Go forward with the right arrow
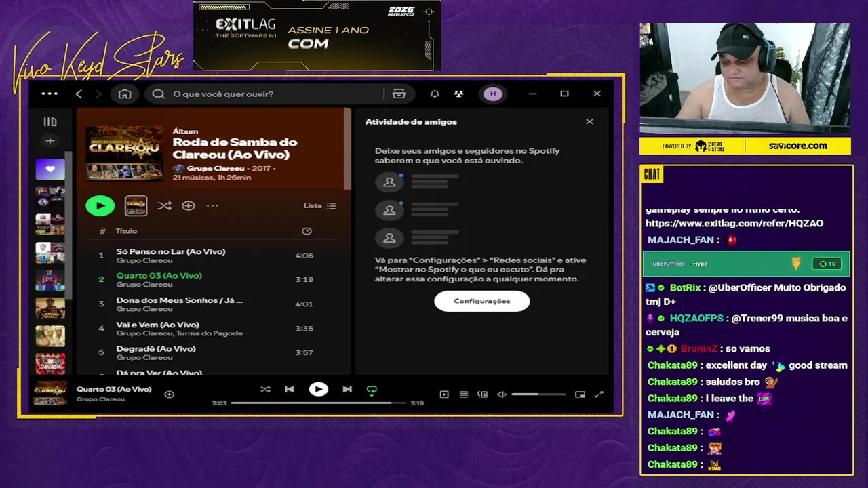The height and width of the screenshot is (488, 868). tap(98, 94)
